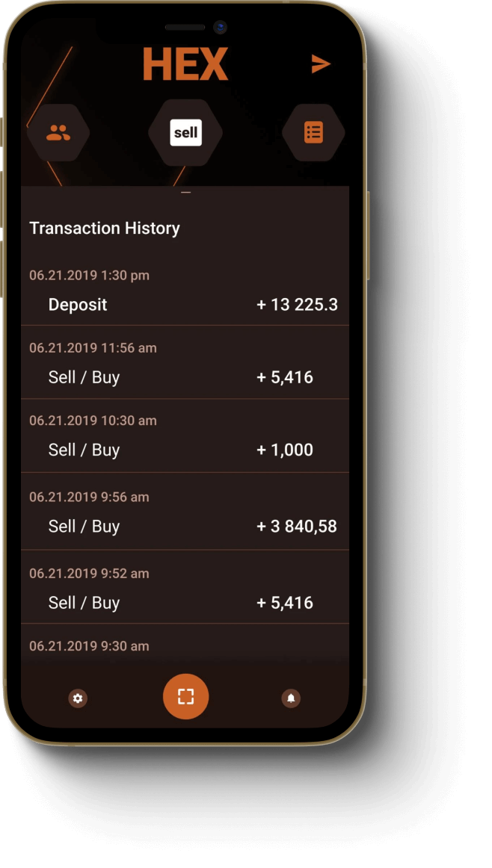Open the 9:56 am Sell / Buy transaction
The image size is (492, 868).
tap(185, 511)
